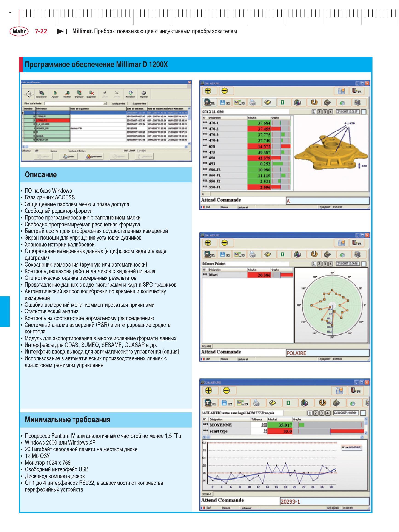Click the clock icon in the 274 X 11 window
The image size is (399, 532).
coord(342,103)
